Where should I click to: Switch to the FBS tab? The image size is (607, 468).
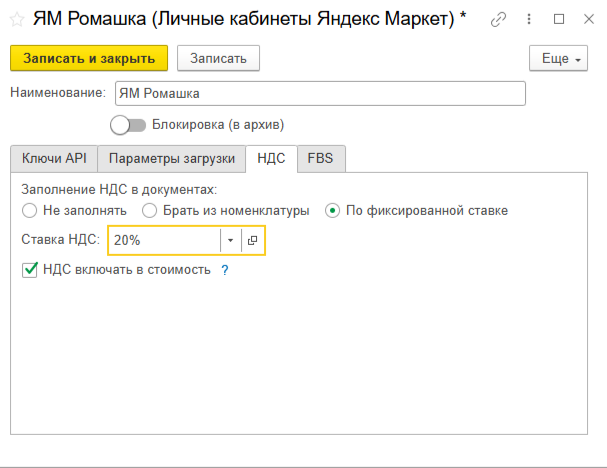pos(320,158)
